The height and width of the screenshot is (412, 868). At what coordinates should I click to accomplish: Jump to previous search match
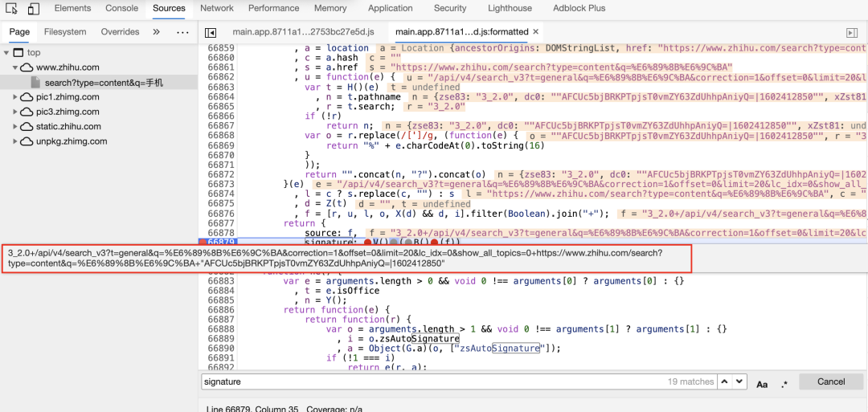click(x=726, y=382)
